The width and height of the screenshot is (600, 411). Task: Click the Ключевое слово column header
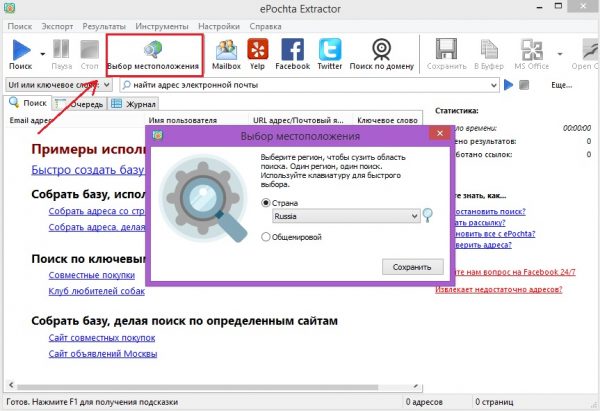pyautogui.click(x=387, y=120)
